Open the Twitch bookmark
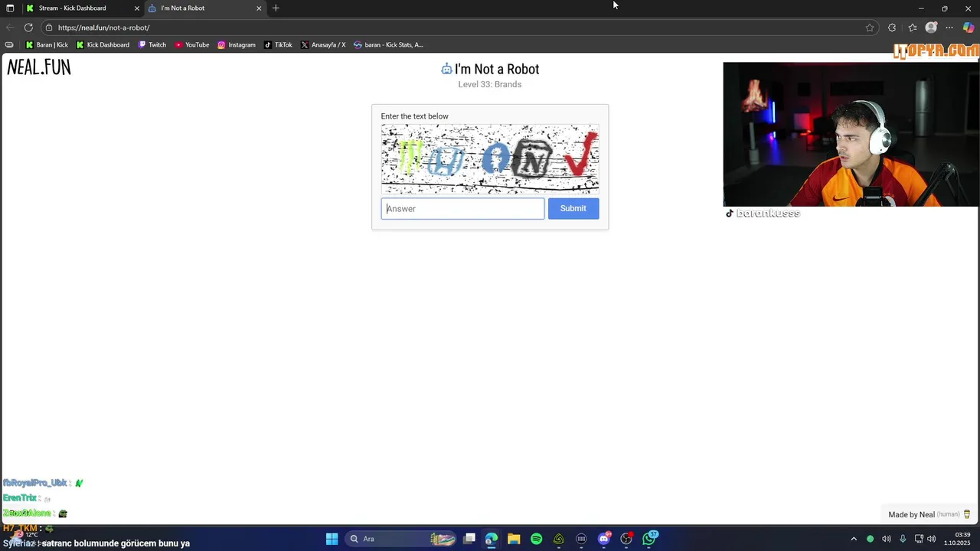 pos(152,44)
